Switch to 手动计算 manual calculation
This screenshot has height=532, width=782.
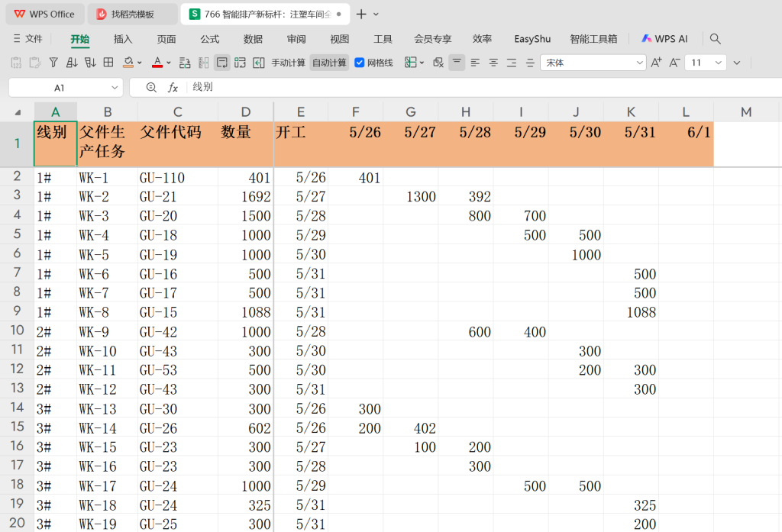pos(288,63)
